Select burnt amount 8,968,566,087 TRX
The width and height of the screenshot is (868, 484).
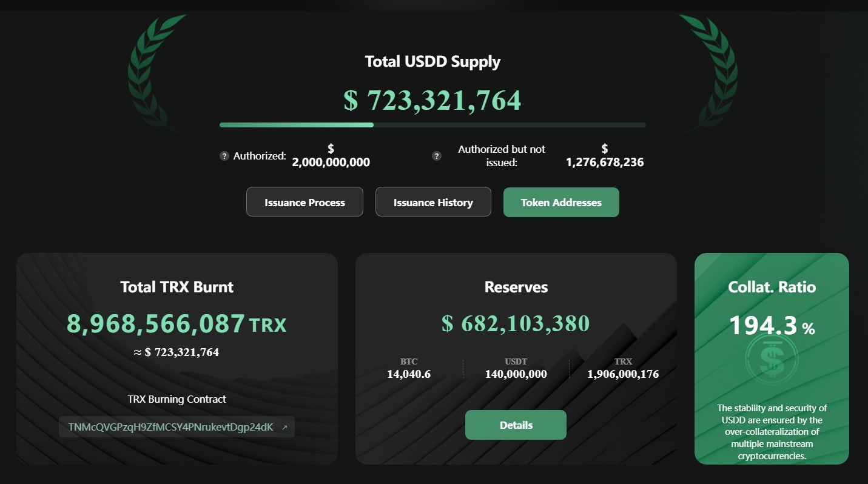click(x=177, y=324)
